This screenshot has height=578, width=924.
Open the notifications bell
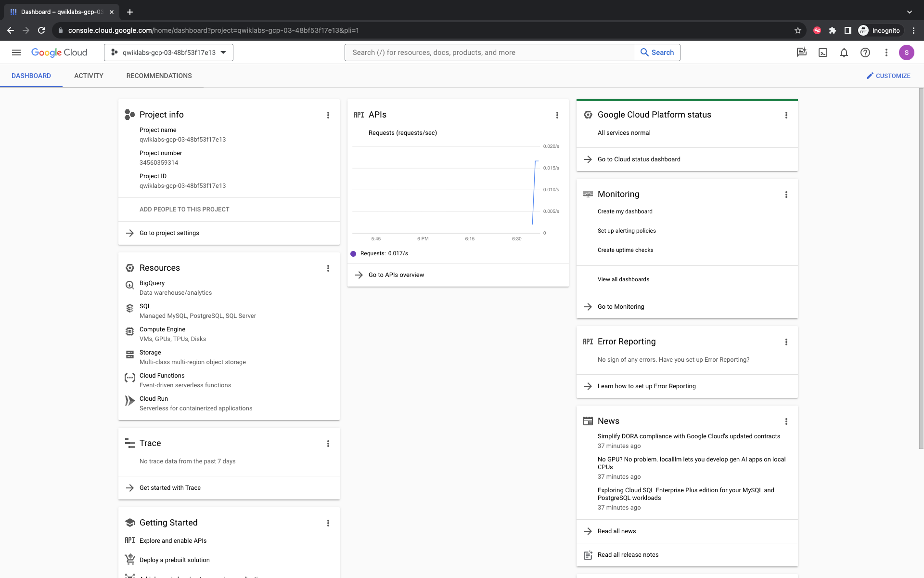(844, 53)
